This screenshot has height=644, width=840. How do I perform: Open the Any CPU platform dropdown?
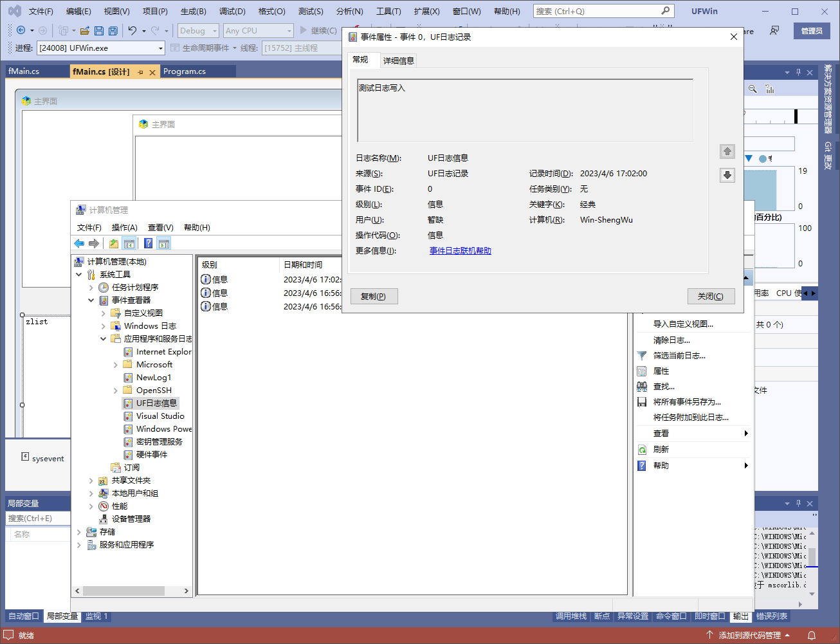coord(258,30)
